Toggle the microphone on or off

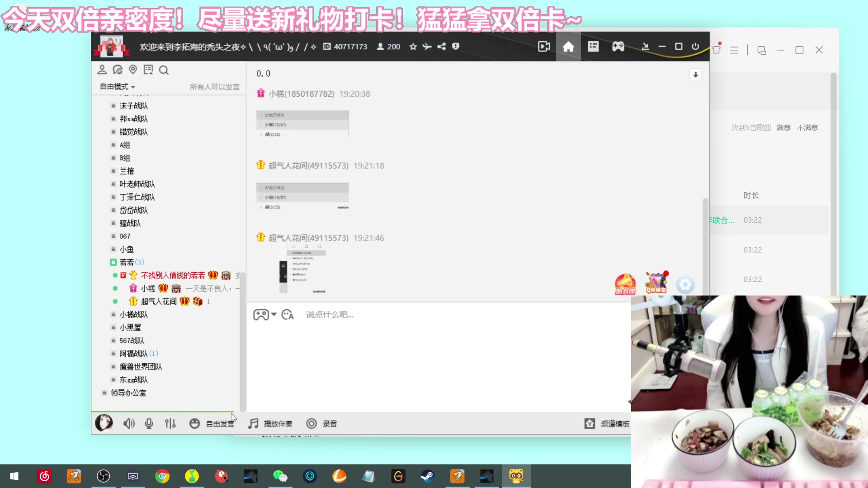tap(149, 423)
